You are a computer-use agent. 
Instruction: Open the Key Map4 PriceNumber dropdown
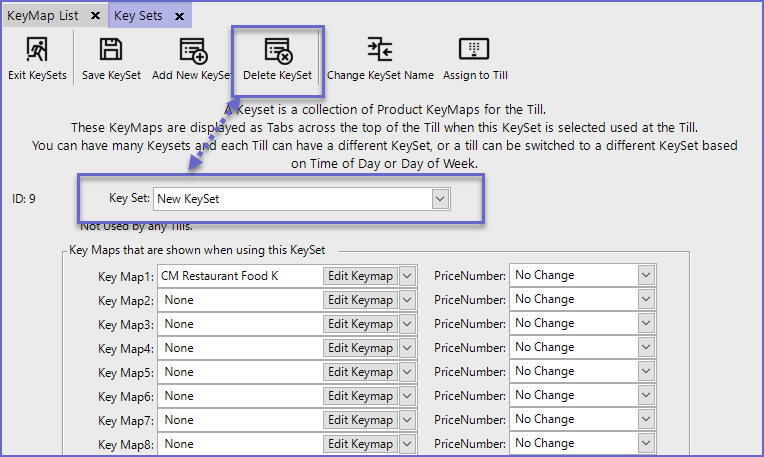(x=646, y=347)
